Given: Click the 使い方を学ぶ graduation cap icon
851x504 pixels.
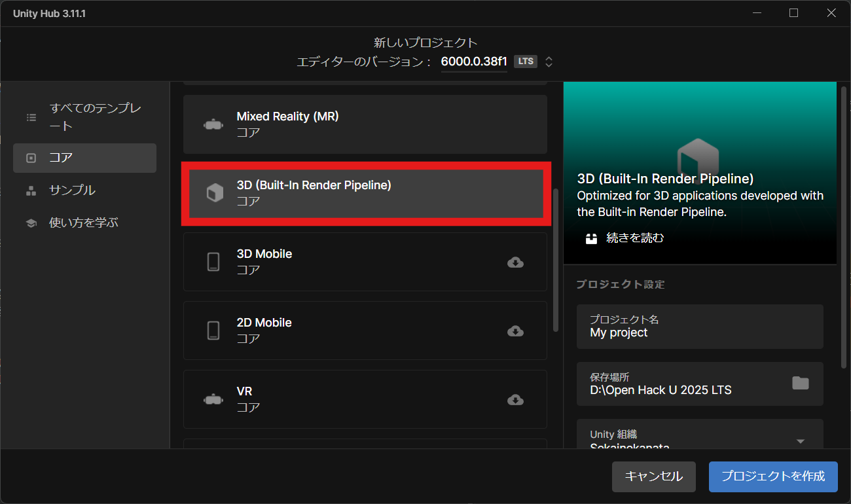Looking at the screenshot, I should [31, 223].
